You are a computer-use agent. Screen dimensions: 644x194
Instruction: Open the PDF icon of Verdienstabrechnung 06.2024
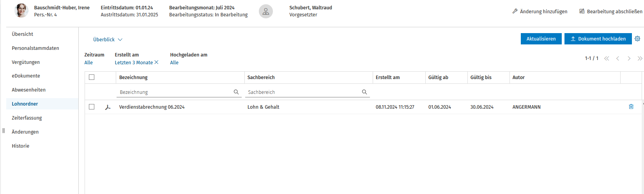[108, 107]
